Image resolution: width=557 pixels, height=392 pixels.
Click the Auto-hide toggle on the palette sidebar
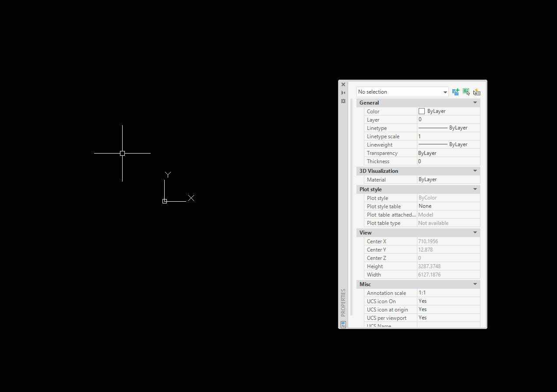(x=343, y=92)
